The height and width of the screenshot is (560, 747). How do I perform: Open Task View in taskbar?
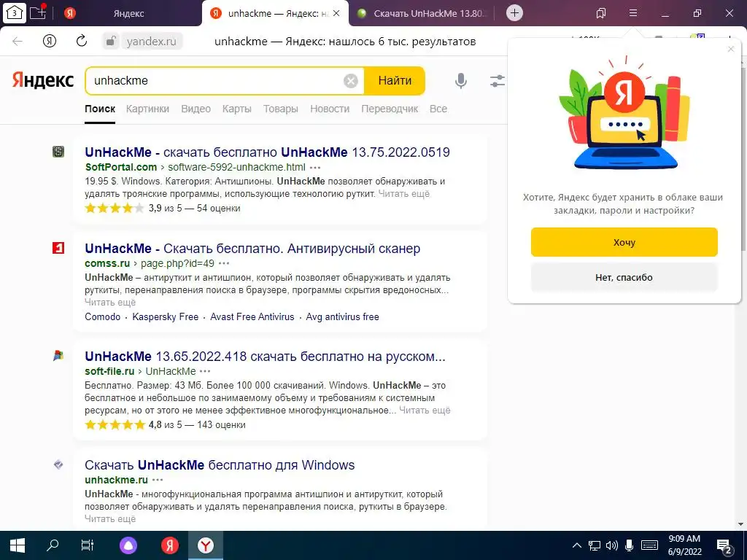click(x=88, y=545)
